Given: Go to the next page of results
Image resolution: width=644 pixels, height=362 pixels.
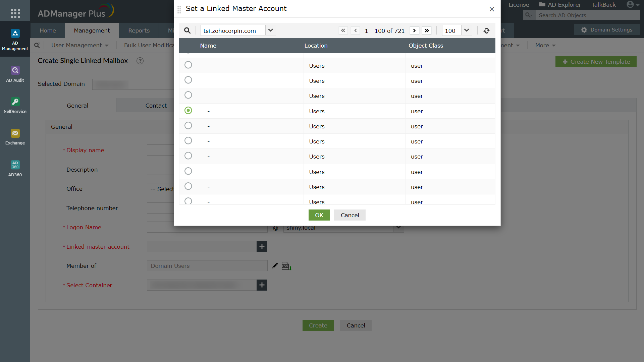Looking at the screenshot, I should (414, 31).
